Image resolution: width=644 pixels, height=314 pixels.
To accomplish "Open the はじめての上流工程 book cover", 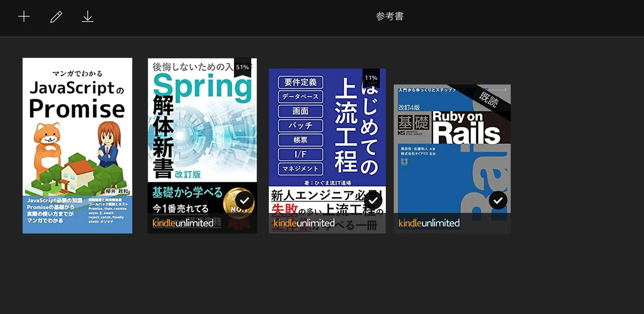I will (x=327, y=151).
